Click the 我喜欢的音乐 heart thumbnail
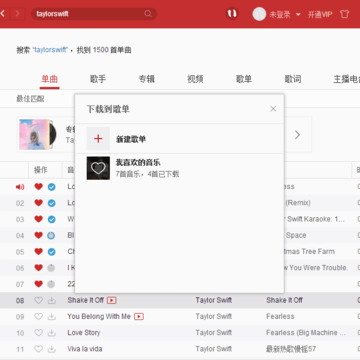 [x=98, y=168]
